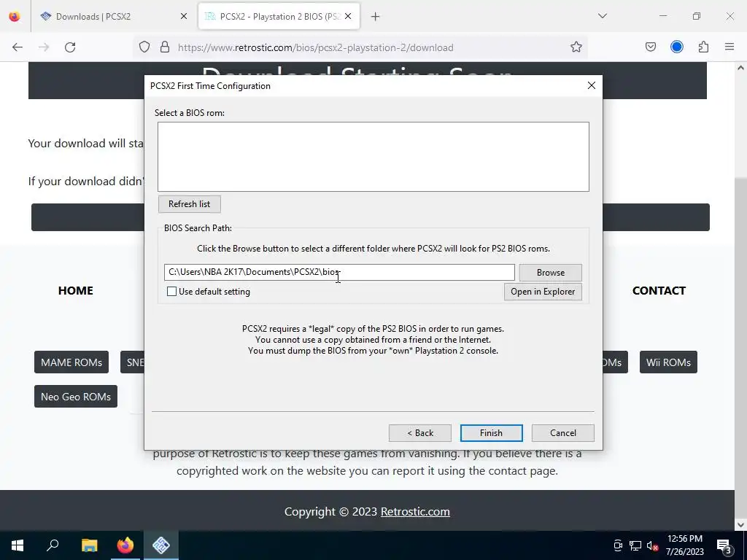This screenshot has width=747, height=560.
Task: Open the Firefox account icon
Action: click(676, 47)
